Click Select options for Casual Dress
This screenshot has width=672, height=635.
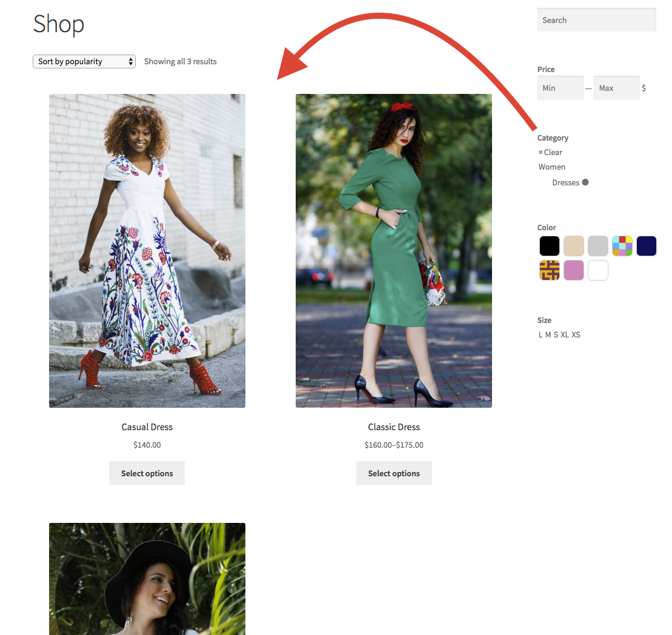pos(147,473)
